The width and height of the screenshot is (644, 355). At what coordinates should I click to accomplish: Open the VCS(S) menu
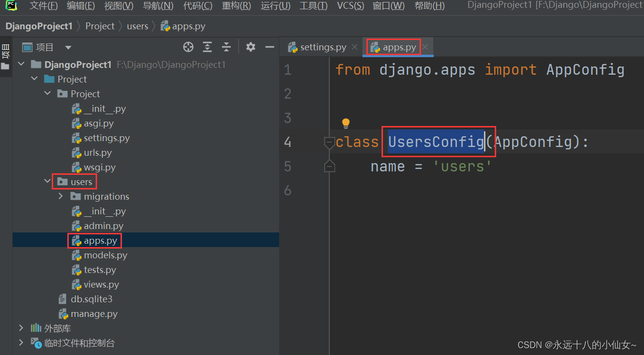click(350, 6)
